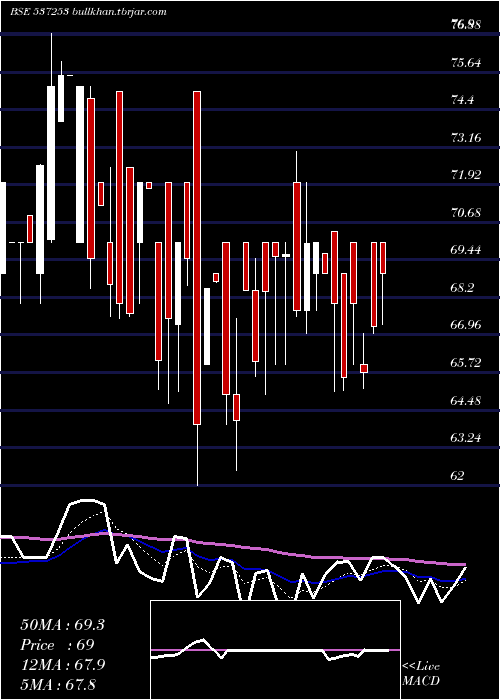This screenshot has height=700, width=500.
Task: Select the 73.16 price axis label
Action: (x=466, y=138)
